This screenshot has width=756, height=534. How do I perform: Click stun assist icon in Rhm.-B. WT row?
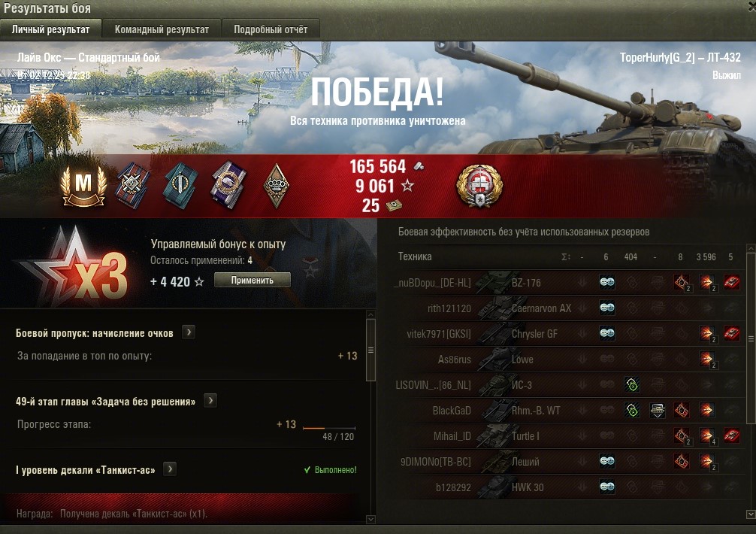(657, 411)
